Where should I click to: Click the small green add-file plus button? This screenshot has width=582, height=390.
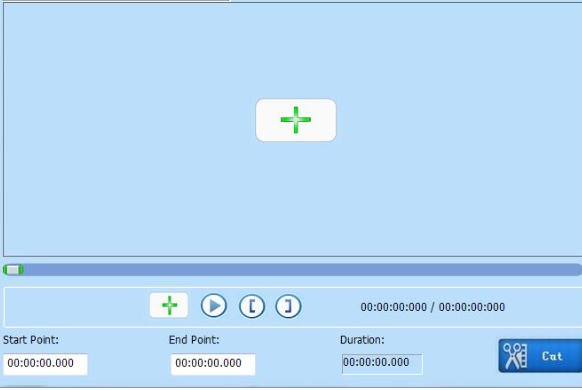tap(169, 305)
